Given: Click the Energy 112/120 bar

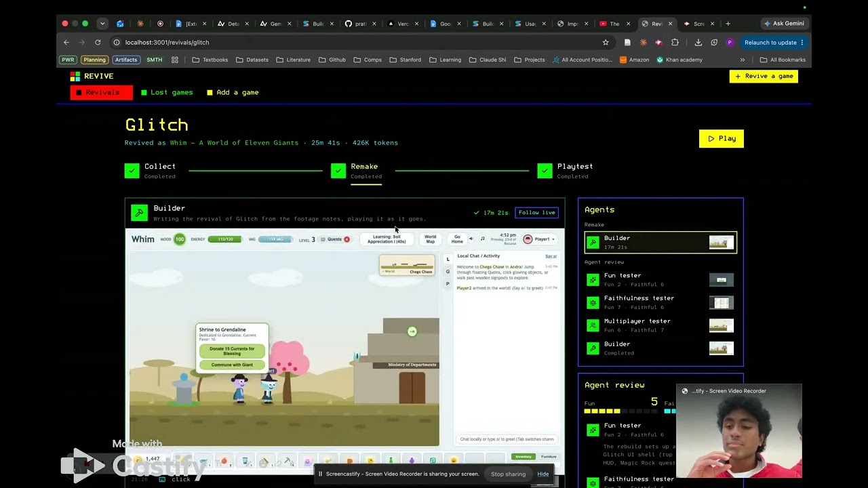Looking at the screenshot, I should point(224,239).
